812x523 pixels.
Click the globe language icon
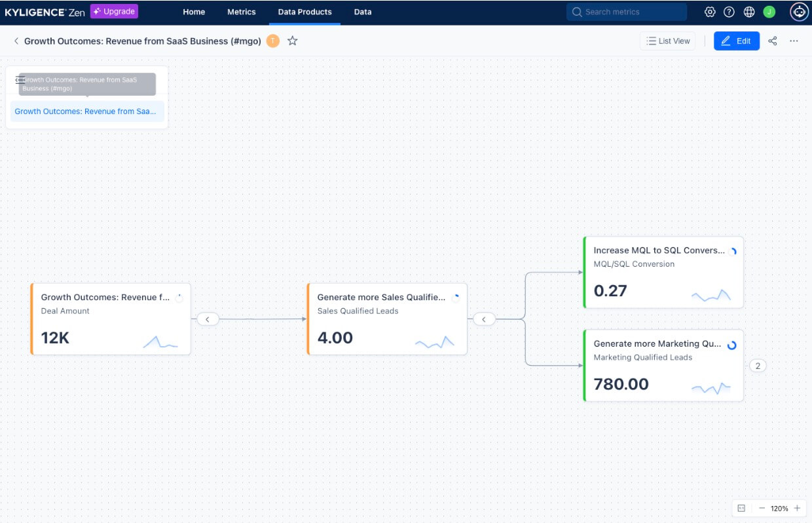(748, 11)
